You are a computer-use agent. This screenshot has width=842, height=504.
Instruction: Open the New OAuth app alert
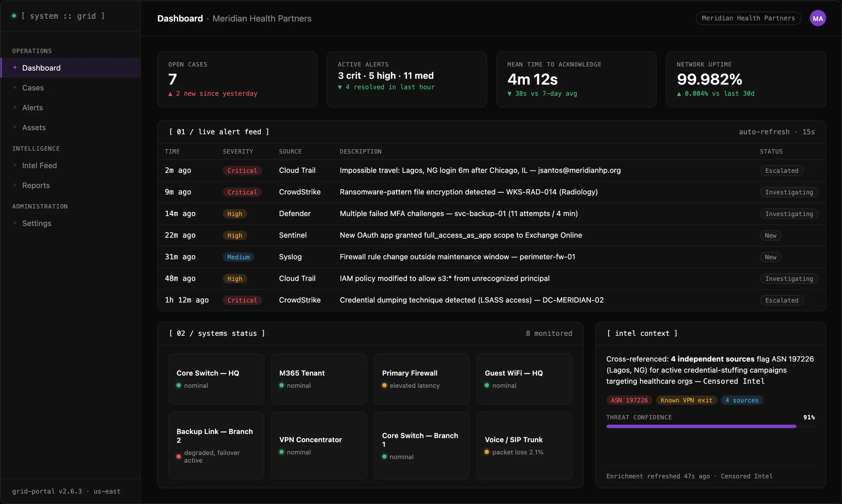pyautogui.click(x=491, y=235)
